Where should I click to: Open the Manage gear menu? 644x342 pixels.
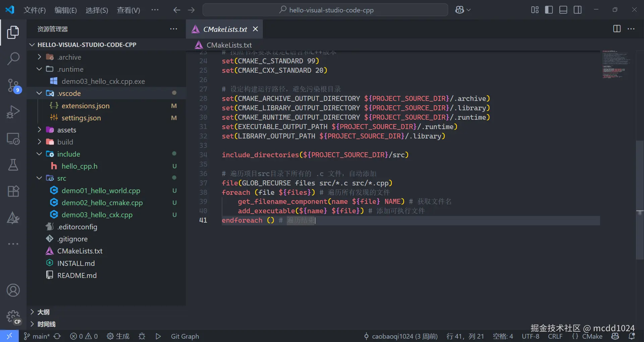[13, 317]
